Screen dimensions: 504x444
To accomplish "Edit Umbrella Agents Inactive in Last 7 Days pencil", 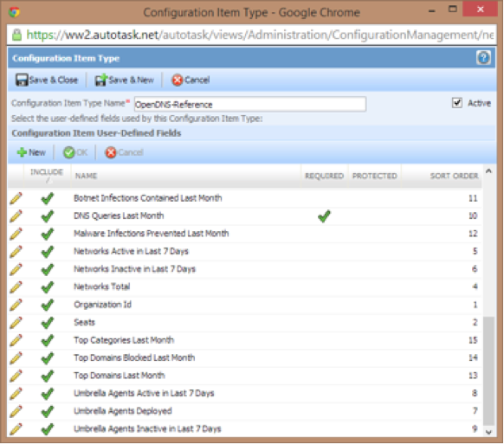I will 16,428.
